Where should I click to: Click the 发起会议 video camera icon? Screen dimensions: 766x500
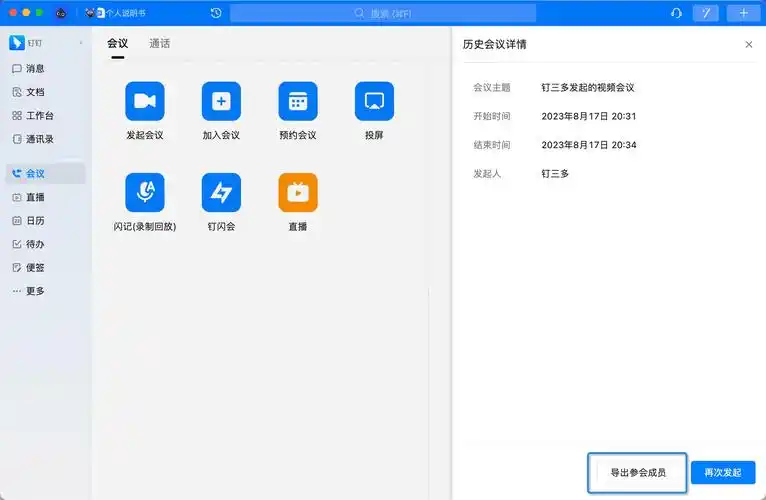coord(145,101)
